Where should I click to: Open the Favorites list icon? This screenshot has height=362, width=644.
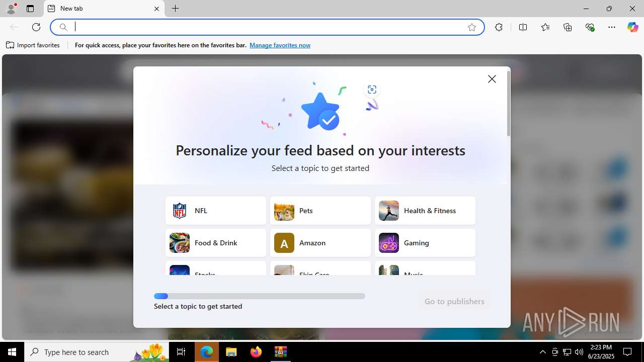pos(545,27)
